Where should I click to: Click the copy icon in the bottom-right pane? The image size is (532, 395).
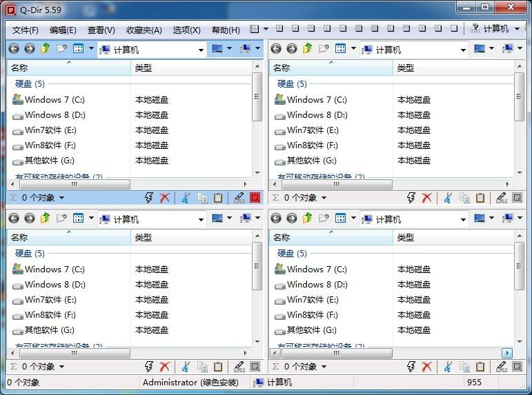coord(464,367)
